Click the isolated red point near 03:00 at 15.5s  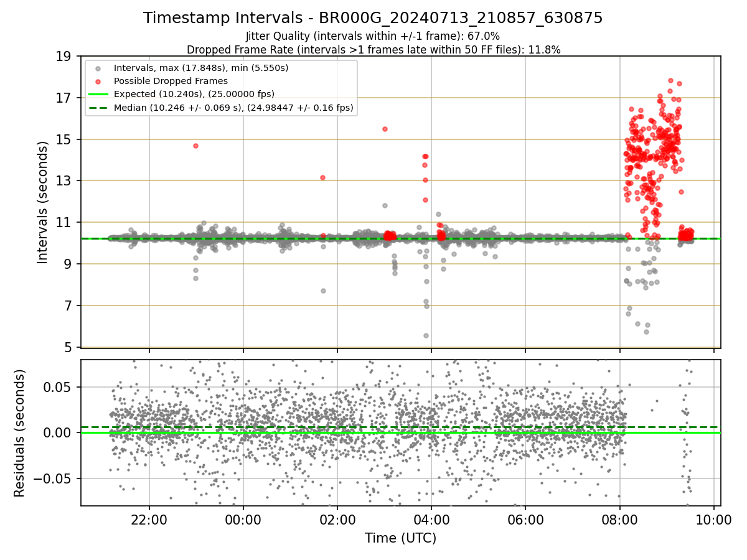pos(385,129)
